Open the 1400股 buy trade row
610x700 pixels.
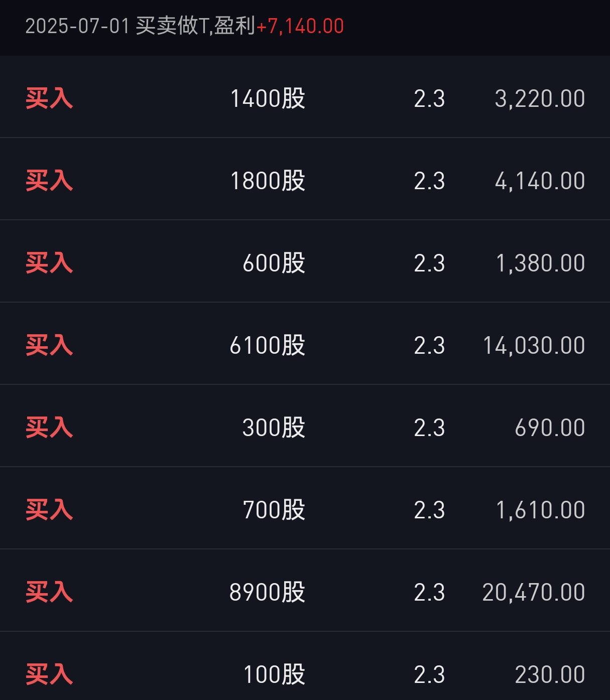coord(305,97)
